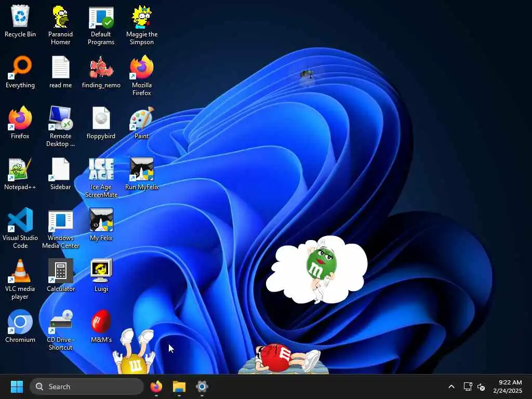This screenshot has width=532, height=399.
Task: Focus the taskbar Search box
Action: click(87, 387)
